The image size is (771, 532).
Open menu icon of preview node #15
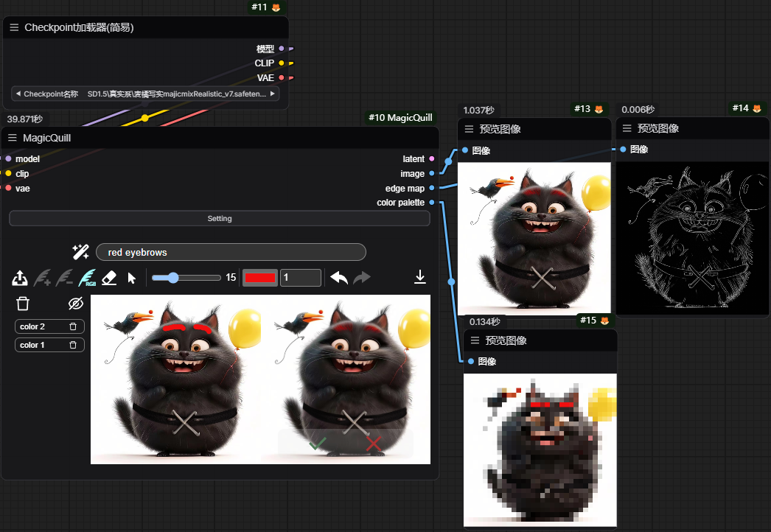[475, 340]
